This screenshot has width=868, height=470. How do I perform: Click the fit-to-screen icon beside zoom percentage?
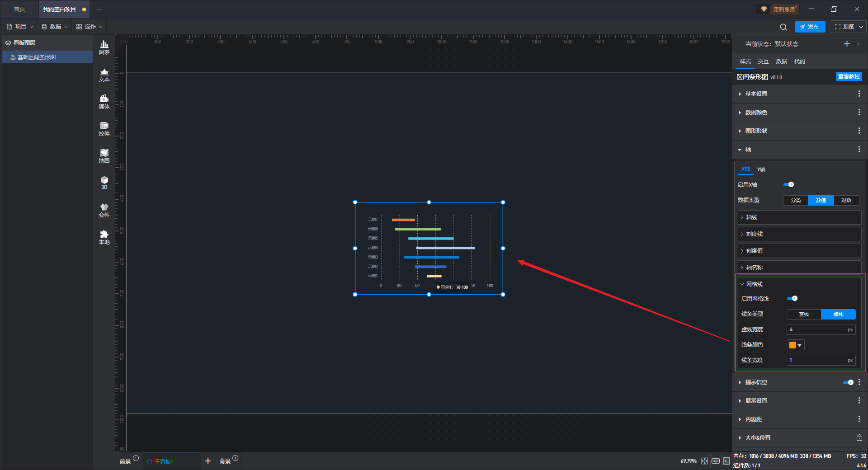pyautogui.click(x=705, y=461)
